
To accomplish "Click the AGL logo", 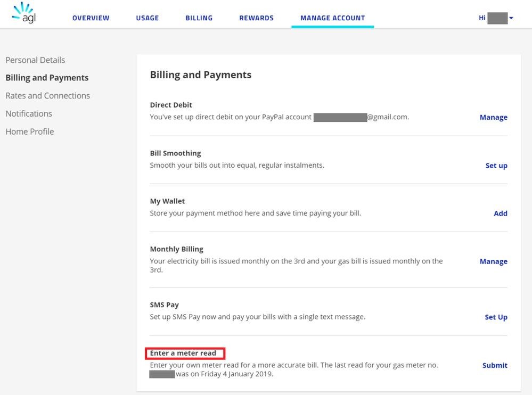I will [24, 14].
